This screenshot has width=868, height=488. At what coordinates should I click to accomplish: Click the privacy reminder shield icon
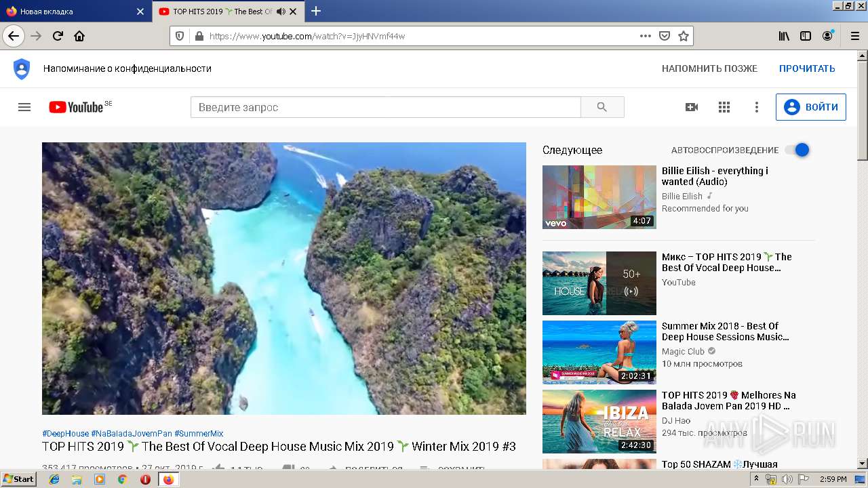pyautogui.click(x=22, y=68)
